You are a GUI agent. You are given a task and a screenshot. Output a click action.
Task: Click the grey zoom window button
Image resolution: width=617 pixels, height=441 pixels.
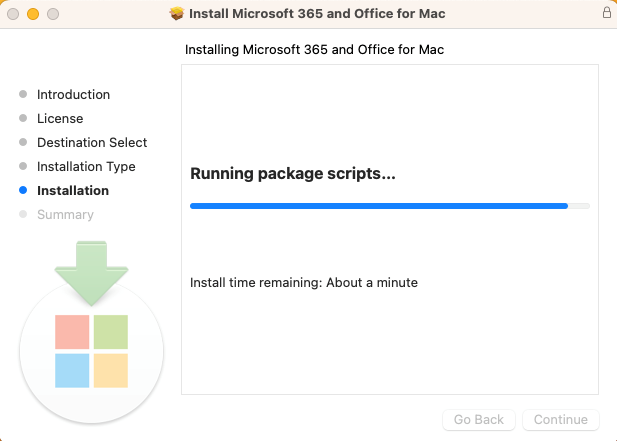tap(53, 14)
